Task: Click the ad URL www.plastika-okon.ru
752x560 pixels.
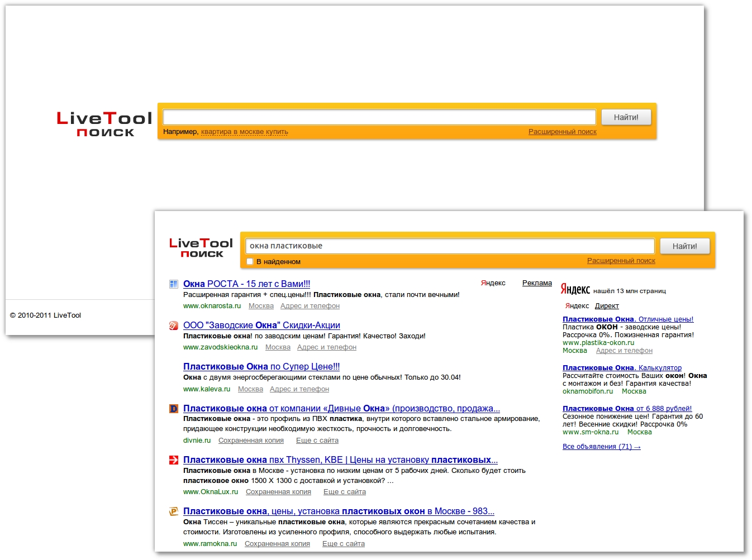Action: (598, 343)
